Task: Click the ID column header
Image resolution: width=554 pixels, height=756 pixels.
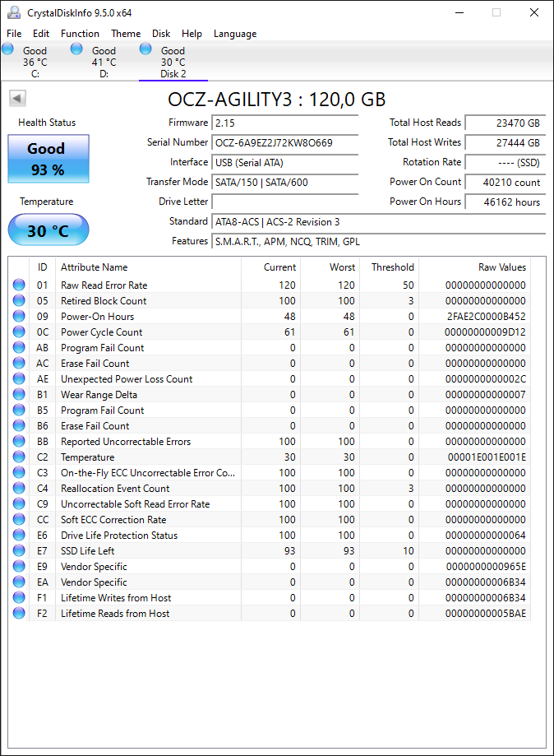Action: [43, 267]
